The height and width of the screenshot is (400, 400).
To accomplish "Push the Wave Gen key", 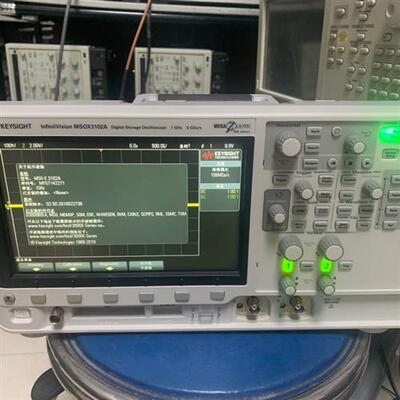I will coord(298,225).
